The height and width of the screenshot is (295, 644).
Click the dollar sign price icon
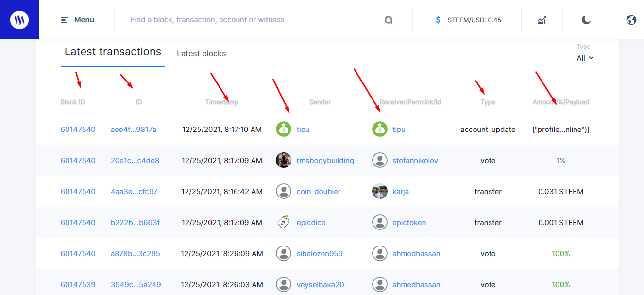point(438,20)
